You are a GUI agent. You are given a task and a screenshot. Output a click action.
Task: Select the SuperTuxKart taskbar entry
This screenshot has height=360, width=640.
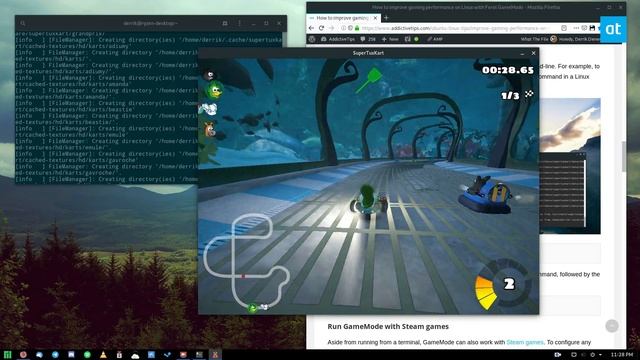(215, 355)
